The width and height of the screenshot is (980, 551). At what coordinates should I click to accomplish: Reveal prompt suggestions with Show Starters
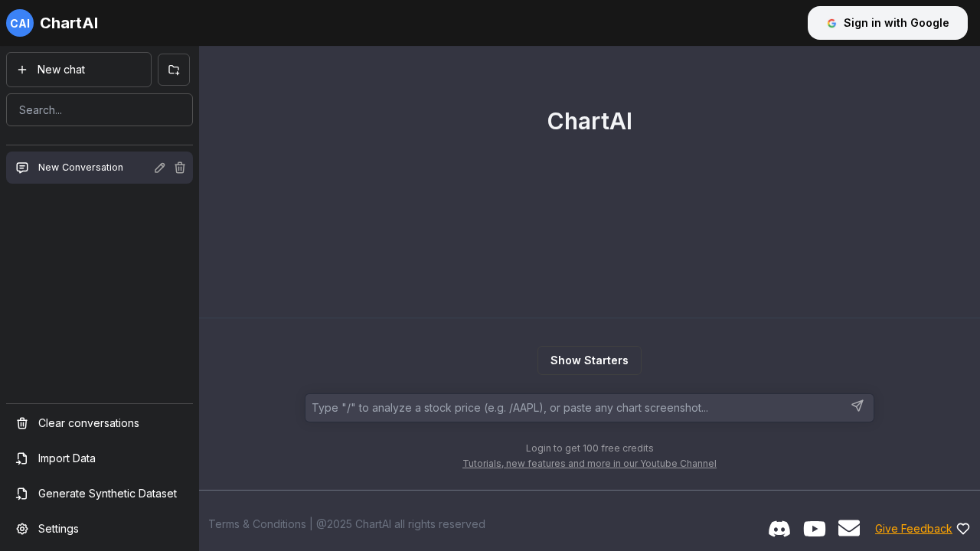(x=589, y=360)
